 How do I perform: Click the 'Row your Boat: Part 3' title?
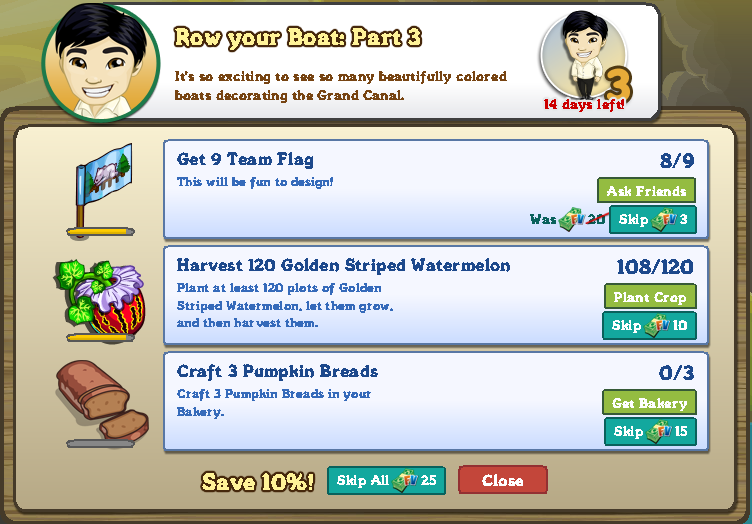(298, 37)
